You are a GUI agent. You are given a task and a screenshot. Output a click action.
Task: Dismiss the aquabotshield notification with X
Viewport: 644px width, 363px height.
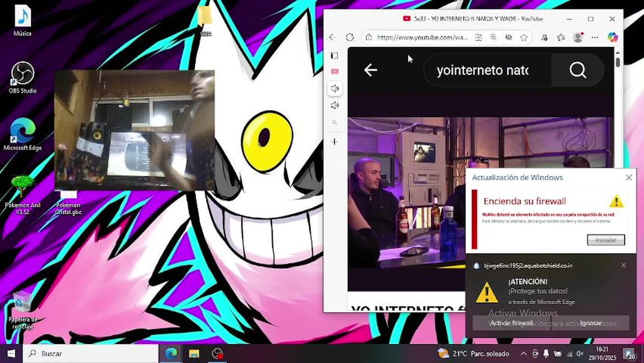tap(623, 265)
